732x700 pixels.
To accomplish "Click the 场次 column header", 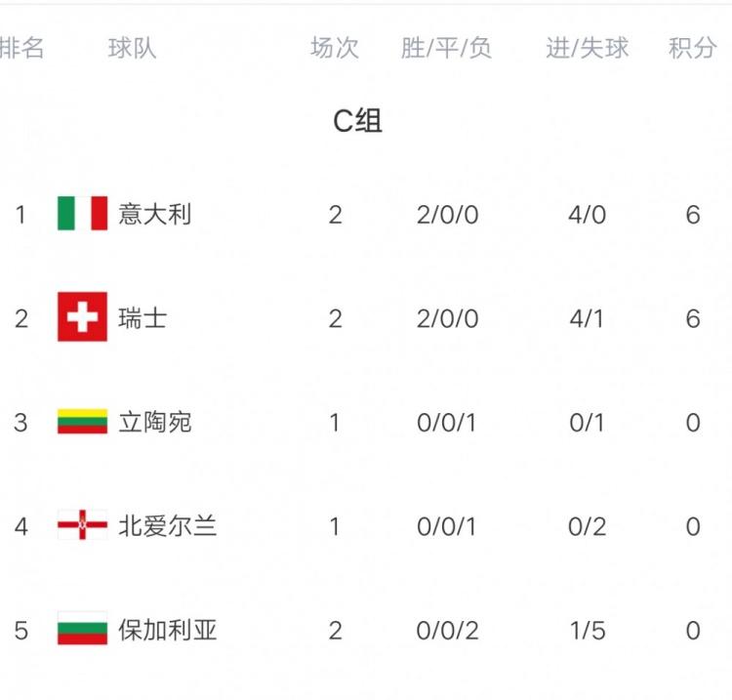I will point(335,48).
